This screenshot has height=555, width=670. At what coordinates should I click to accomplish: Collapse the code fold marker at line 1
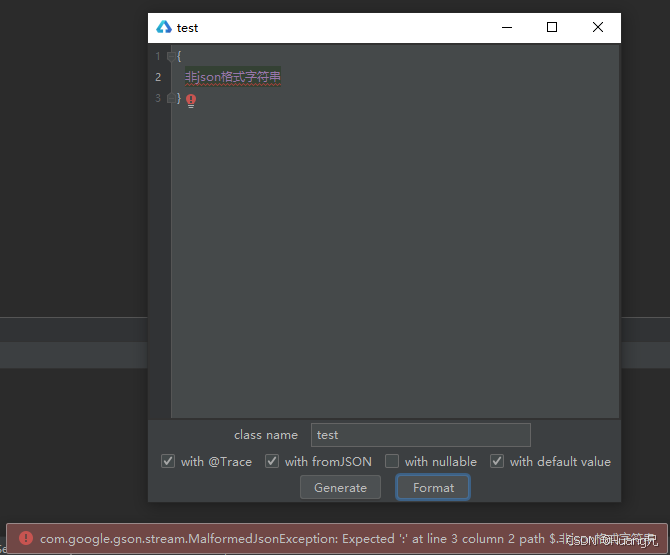[171, 56]
